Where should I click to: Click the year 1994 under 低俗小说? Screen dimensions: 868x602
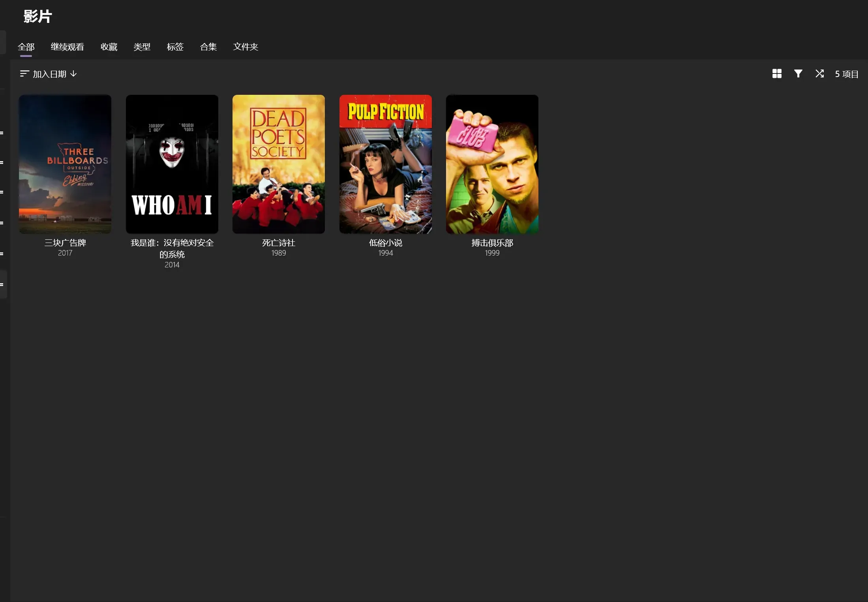[386, 253]
